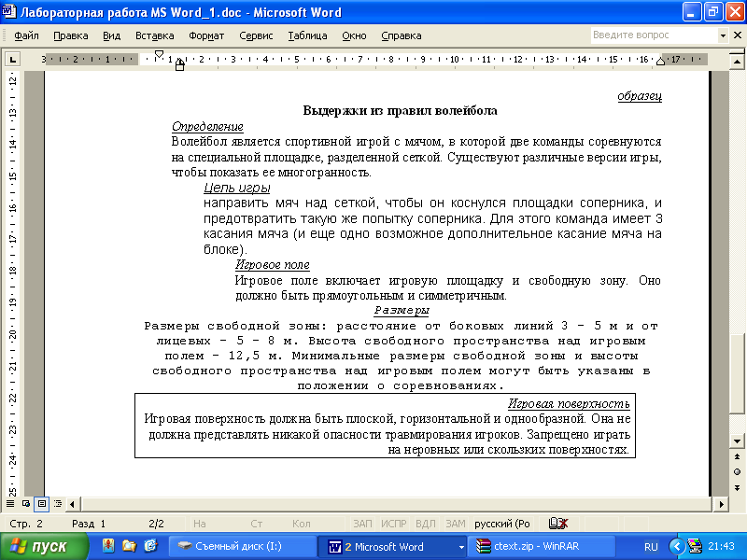Click the 'Игровая поверхность' heading in bordered box
Viewport: 747px width, 560px height.
coord(569,404)
